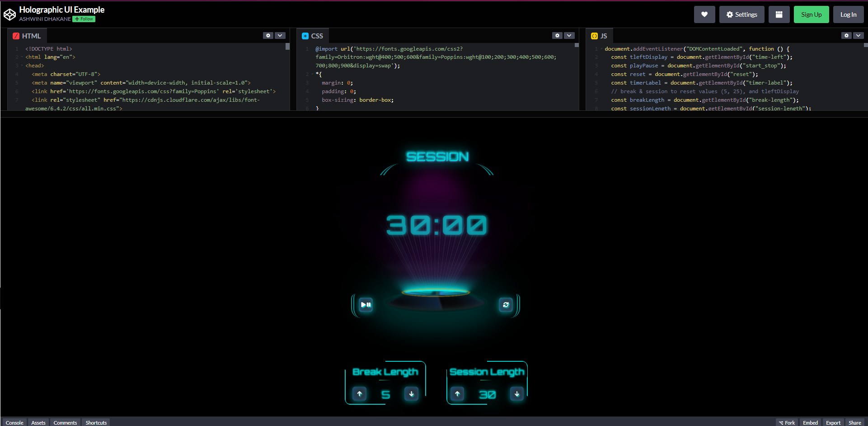
Task: Open the Assets tab
Action: click(38, 422)
